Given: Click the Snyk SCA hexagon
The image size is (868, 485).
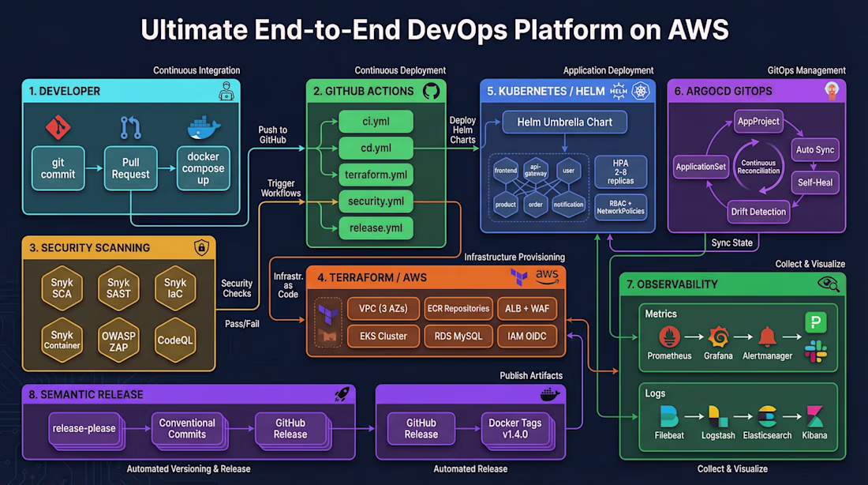Looking at the screenshot, I should [x=62, y=288].
